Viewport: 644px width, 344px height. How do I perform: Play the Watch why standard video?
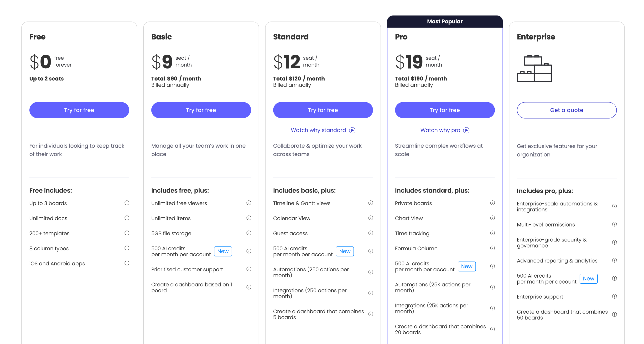tap(323, 130)
